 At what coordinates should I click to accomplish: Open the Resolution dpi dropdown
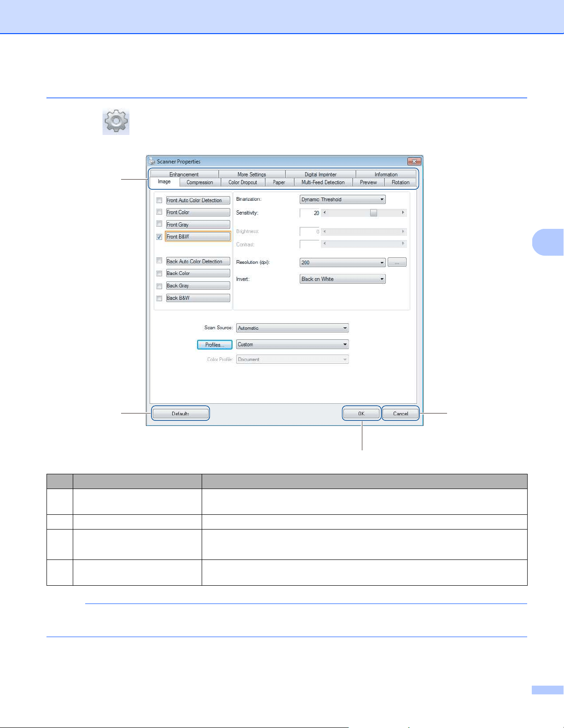[x=343, y=262]
